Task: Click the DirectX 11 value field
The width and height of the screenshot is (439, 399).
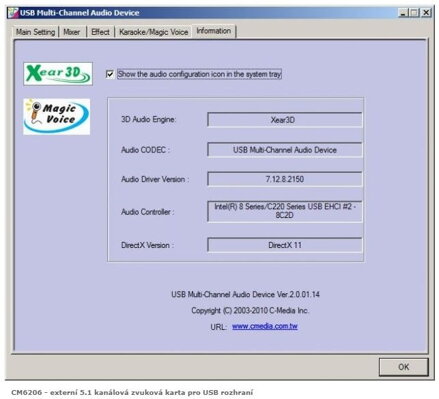Action: (284, 245)
